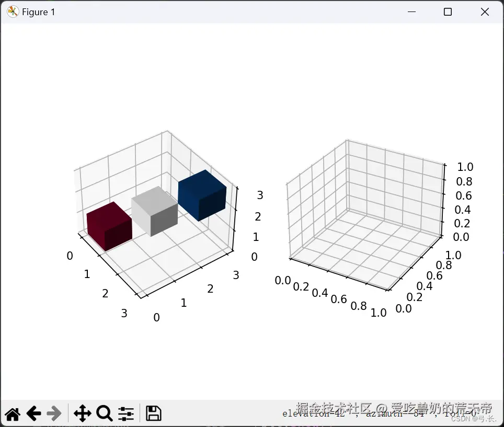This screenshot has height=427, width=504.
Task: Go forward to next view
Action: point(53,413)
